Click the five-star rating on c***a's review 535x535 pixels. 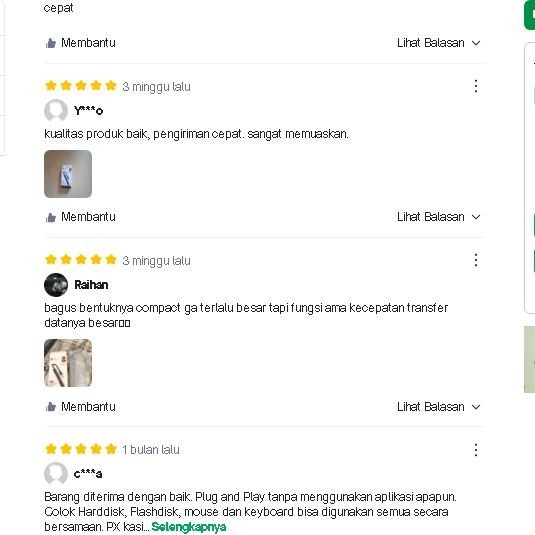pos(81,449)
